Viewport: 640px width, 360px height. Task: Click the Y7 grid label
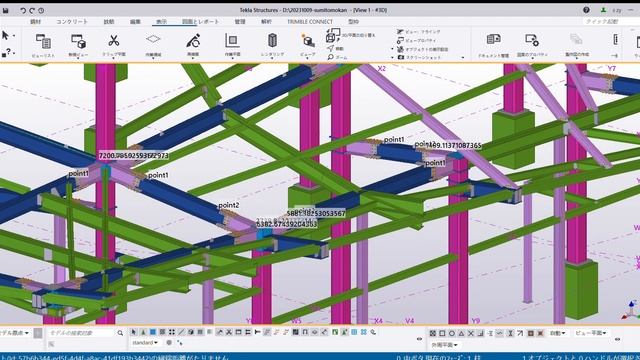click(611, 69)
